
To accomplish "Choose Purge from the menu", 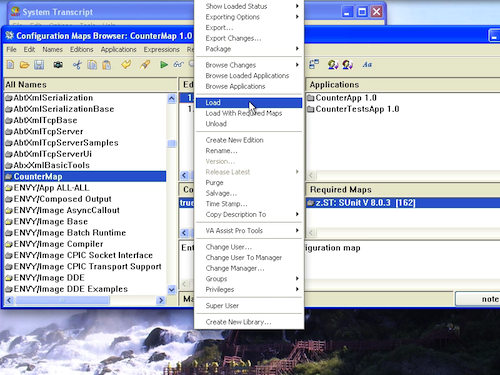I will (x=249, y=183).
